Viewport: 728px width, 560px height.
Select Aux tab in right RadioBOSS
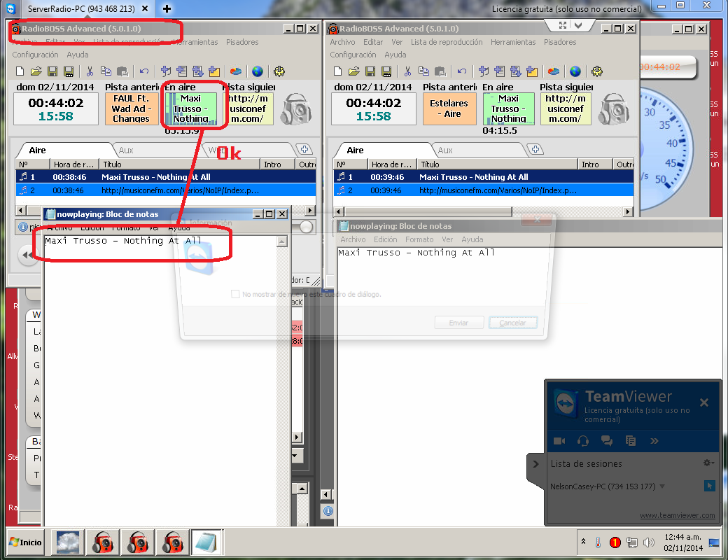click(445, 150)
